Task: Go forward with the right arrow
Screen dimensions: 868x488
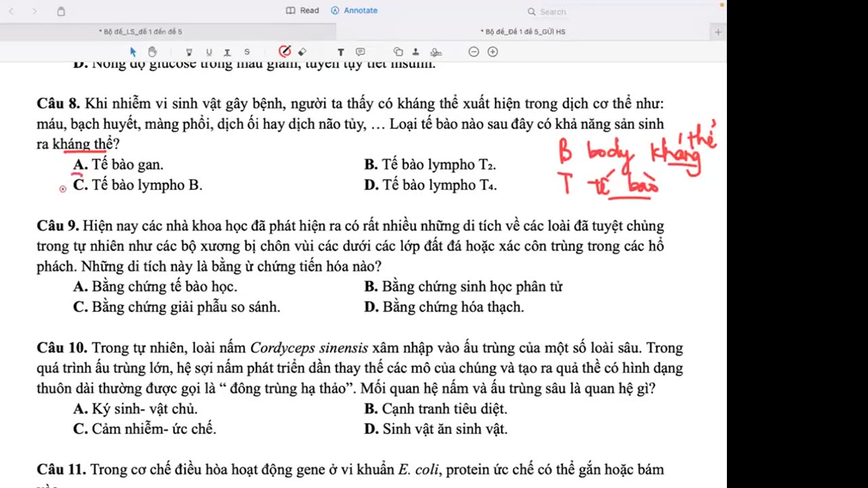Action: (x=35, y=12)
